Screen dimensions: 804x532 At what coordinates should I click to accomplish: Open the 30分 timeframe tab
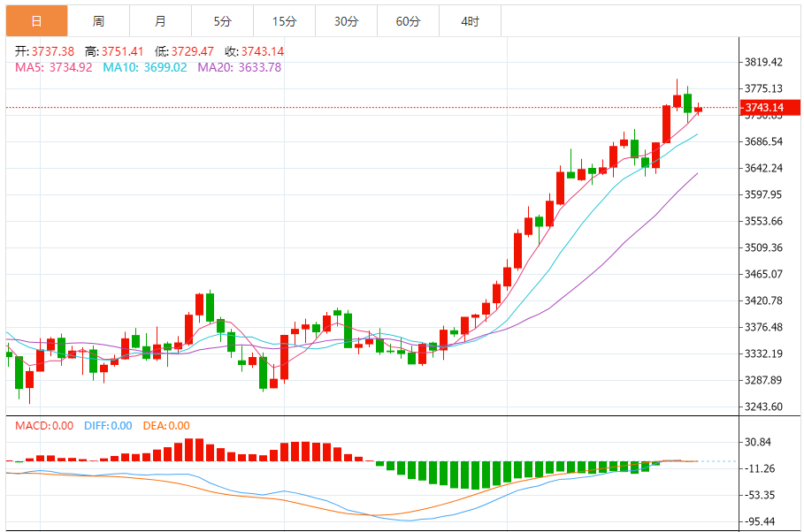click(x=346, y=21)
